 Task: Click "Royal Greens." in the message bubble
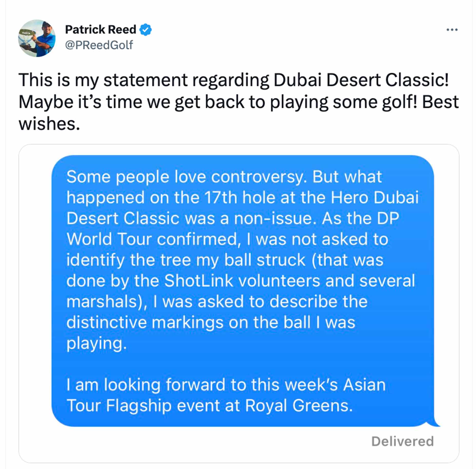[x=299, y=406]
